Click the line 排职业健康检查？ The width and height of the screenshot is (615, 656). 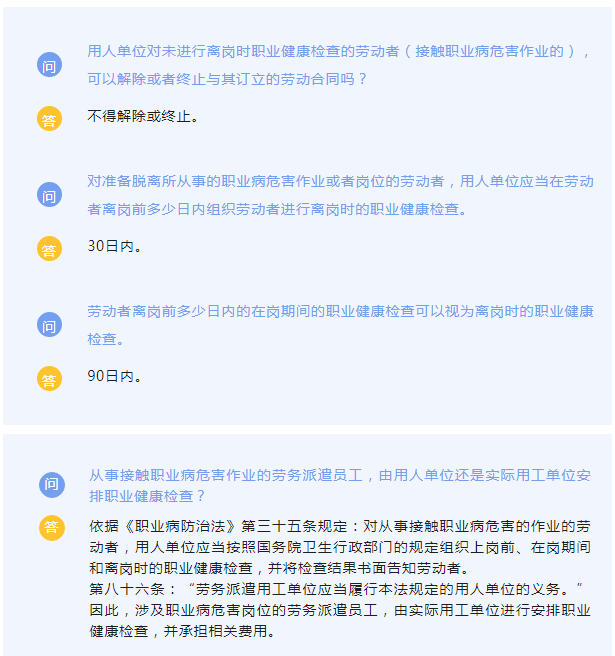(x=147, y=496)
